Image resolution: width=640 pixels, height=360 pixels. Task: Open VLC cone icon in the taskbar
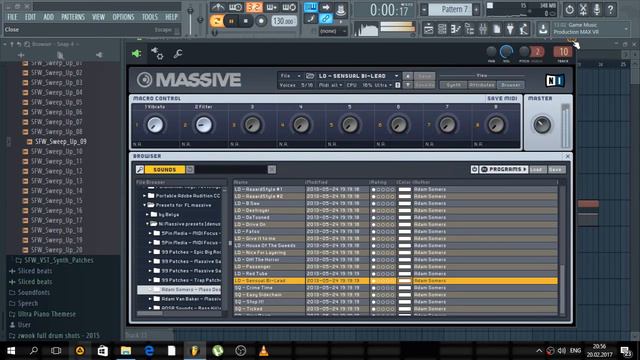(264, 351)
